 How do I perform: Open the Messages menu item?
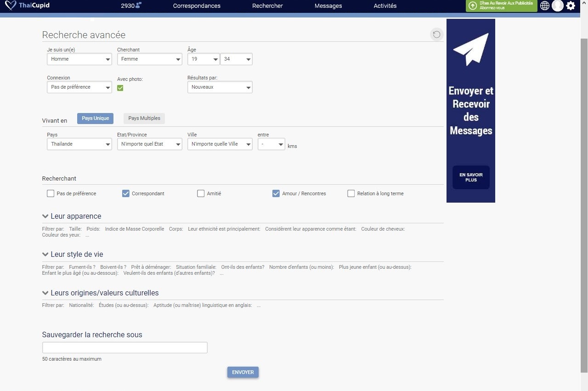[x=328, y=6]
